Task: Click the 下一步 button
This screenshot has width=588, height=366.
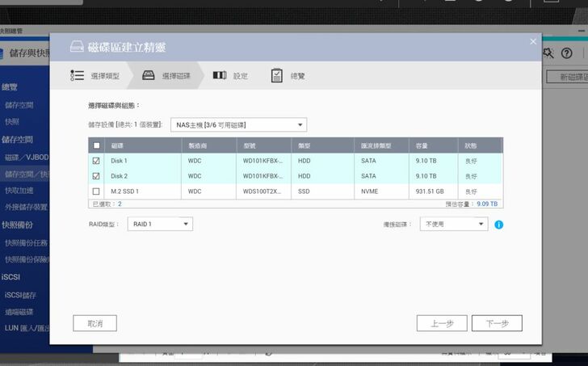Action: (x=497, y=323)
